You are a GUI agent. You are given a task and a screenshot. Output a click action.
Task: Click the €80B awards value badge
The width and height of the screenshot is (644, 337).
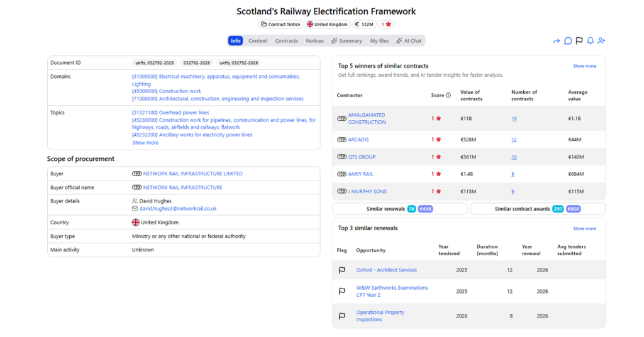(574, 209)
